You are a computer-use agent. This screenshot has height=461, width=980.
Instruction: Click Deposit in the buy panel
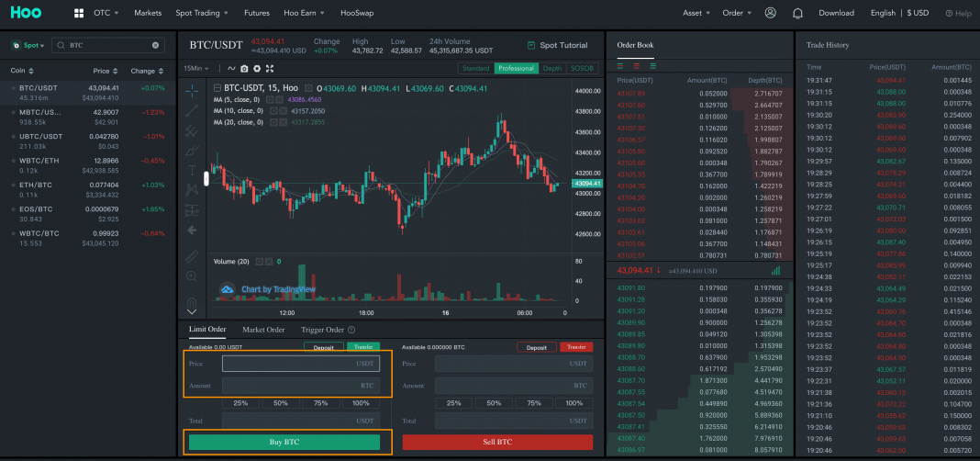[x=324, y=347]
